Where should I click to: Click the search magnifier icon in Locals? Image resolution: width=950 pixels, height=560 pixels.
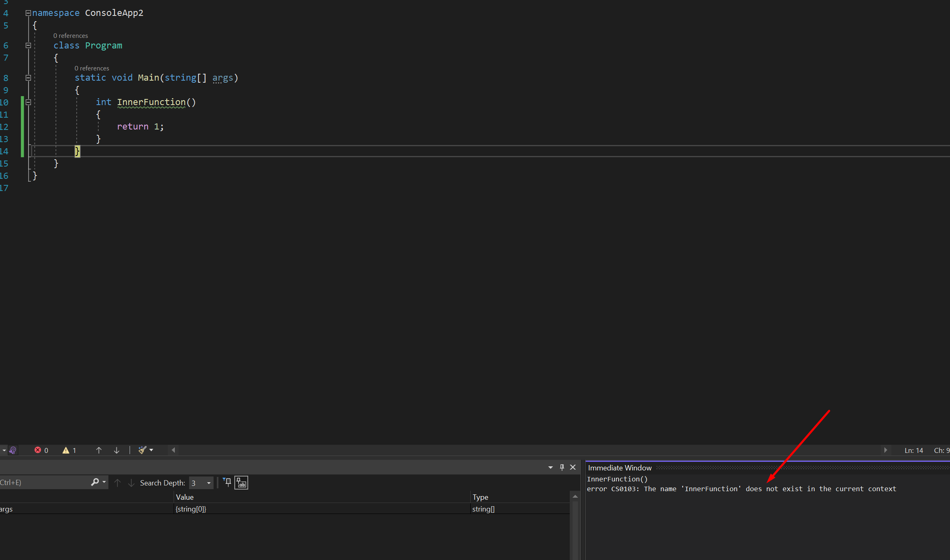95,482
